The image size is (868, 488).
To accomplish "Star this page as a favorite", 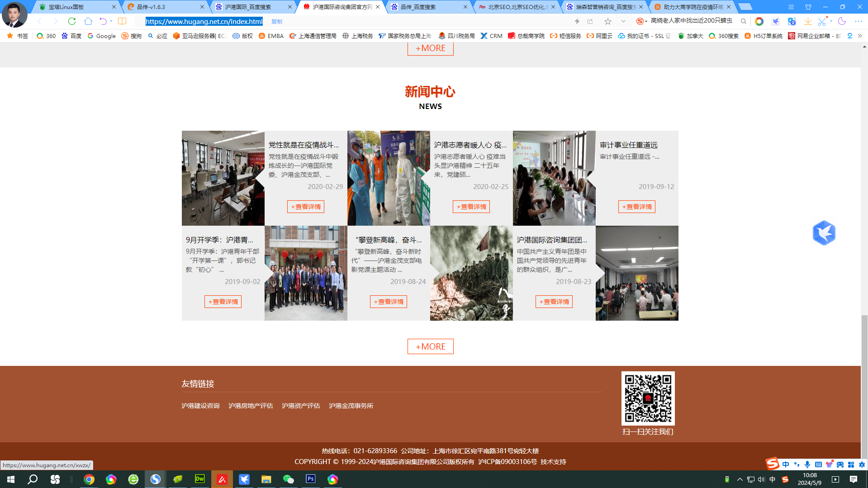I will (x=608, y=21).
